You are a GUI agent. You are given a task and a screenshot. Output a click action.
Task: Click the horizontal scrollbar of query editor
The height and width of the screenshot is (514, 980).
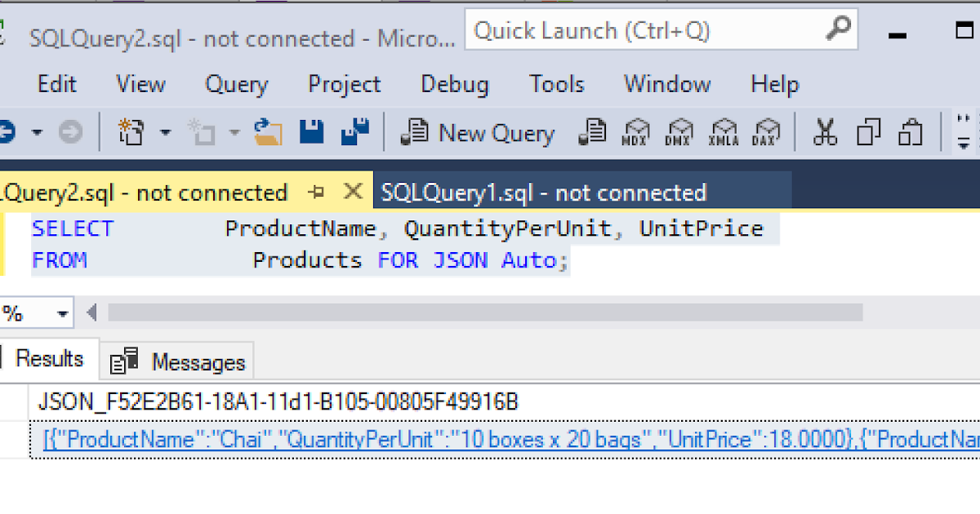pos(485,312)
